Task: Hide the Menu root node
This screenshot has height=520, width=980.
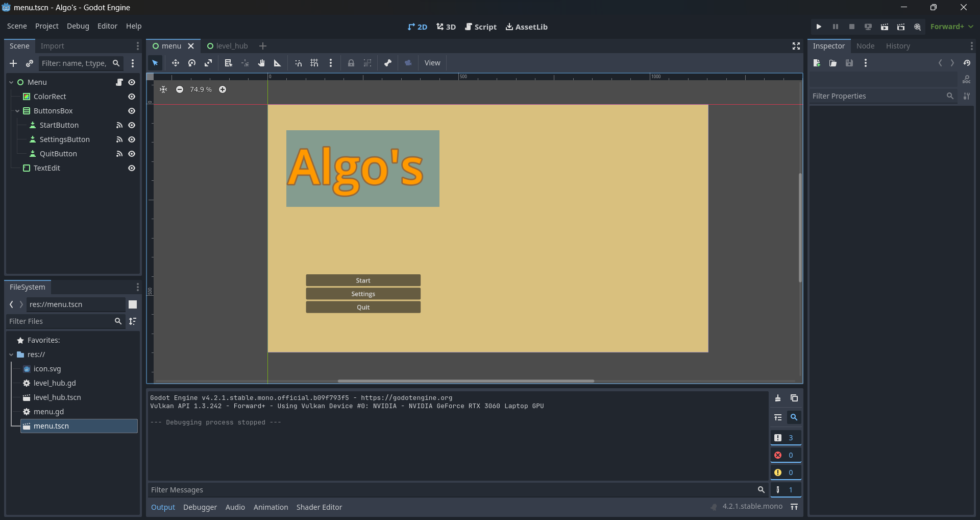Action: [132, 82]
